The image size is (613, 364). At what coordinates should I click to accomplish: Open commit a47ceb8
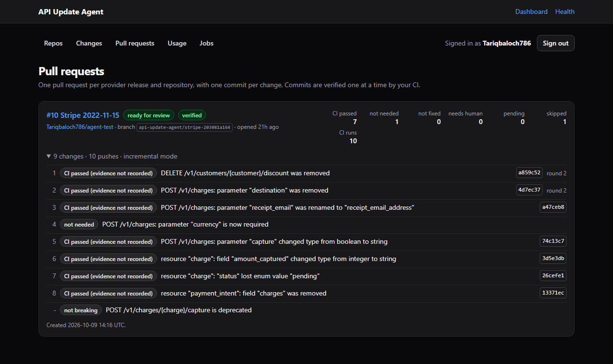(553, 207)
